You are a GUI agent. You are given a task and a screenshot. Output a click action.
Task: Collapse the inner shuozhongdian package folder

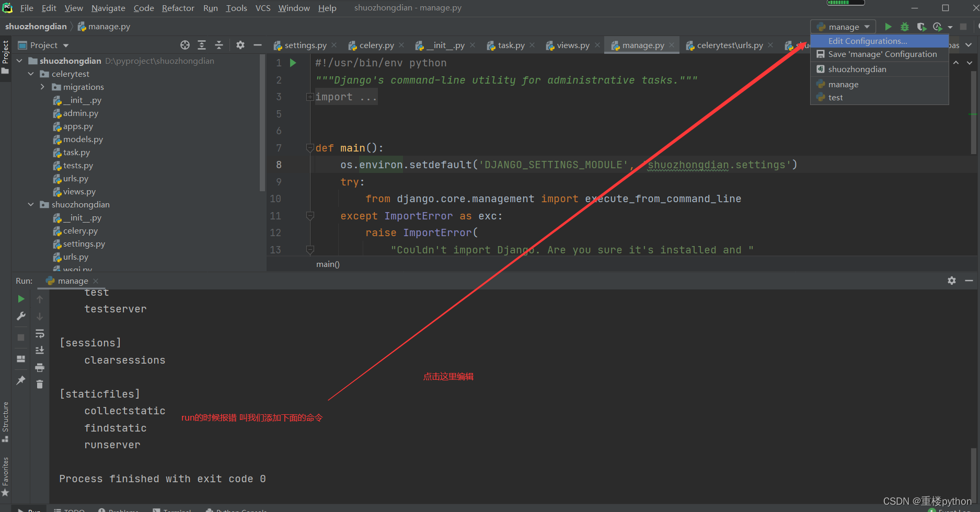coord(31,205)
